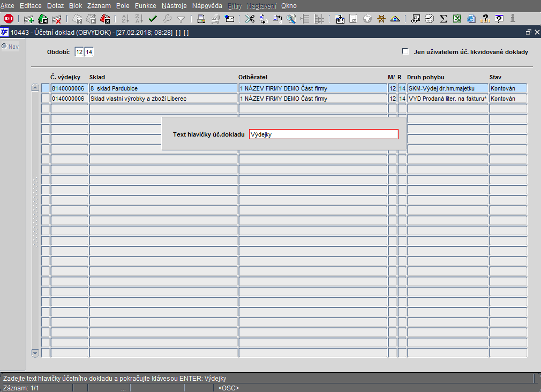Click the blue eye pyramid icon

(x=395, y=19)
